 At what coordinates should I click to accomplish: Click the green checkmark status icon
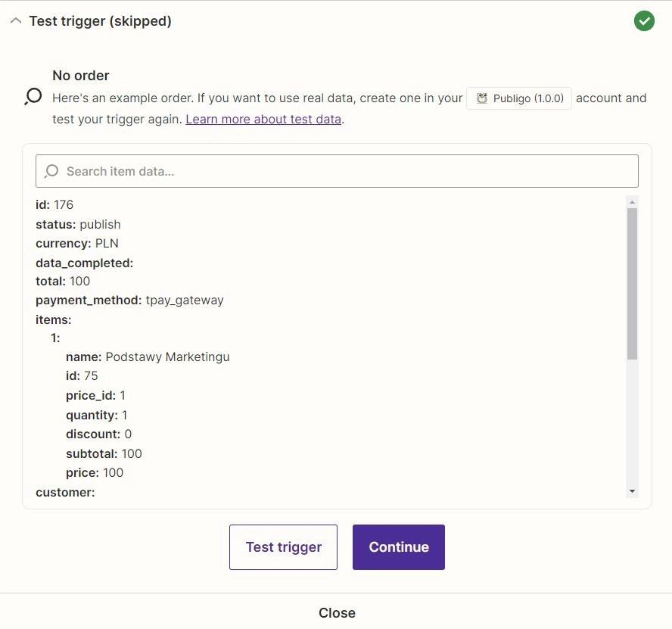click(x=644, y=21)
